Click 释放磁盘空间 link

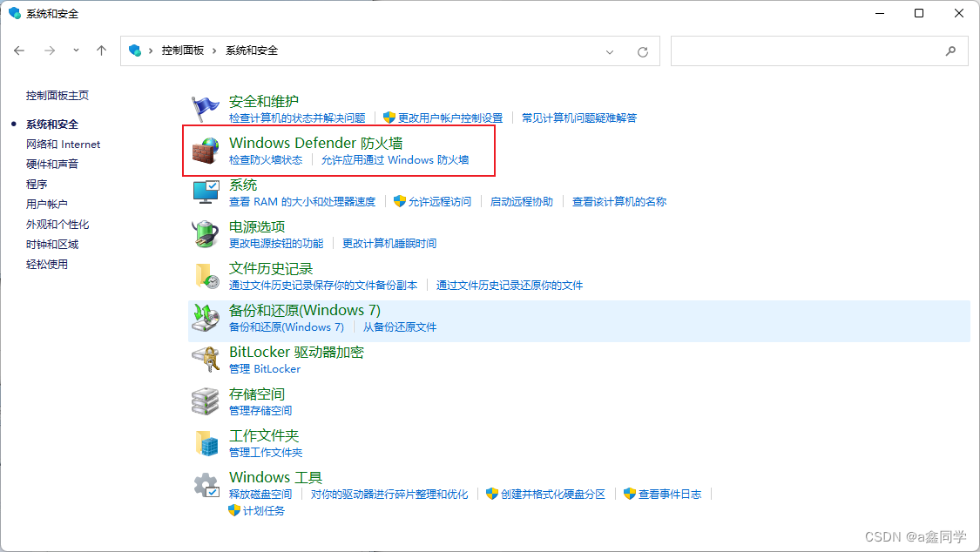[260, 495]
